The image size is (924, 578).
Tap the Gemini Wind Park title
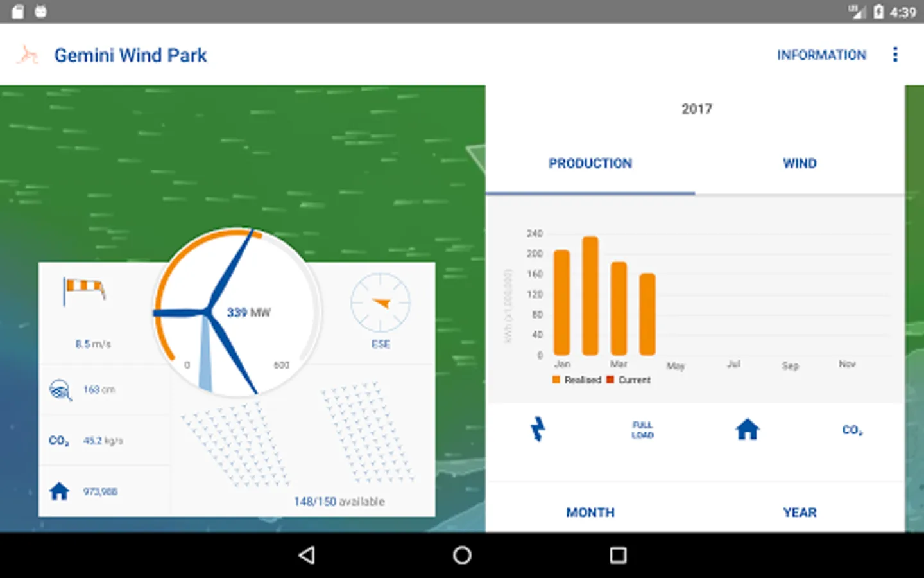pos(130,55)
